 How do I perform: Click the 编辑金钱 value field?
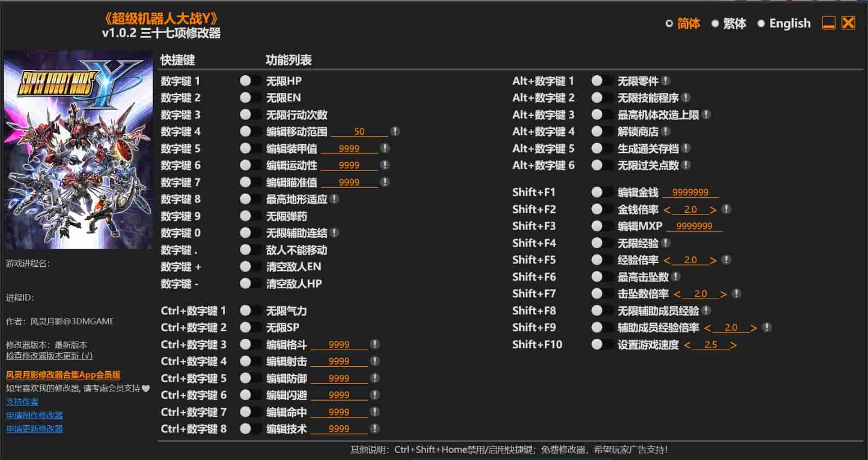coord(690,193)
